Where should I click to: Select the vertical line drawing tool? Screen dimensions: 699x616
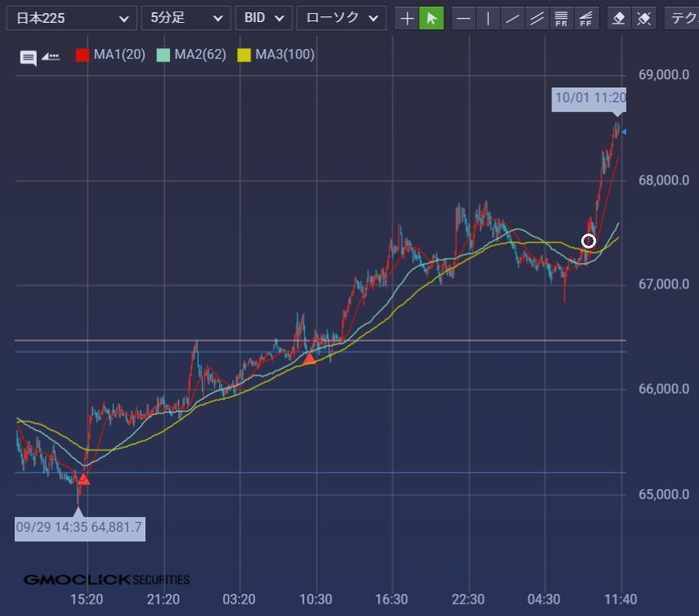click(489, 18)
